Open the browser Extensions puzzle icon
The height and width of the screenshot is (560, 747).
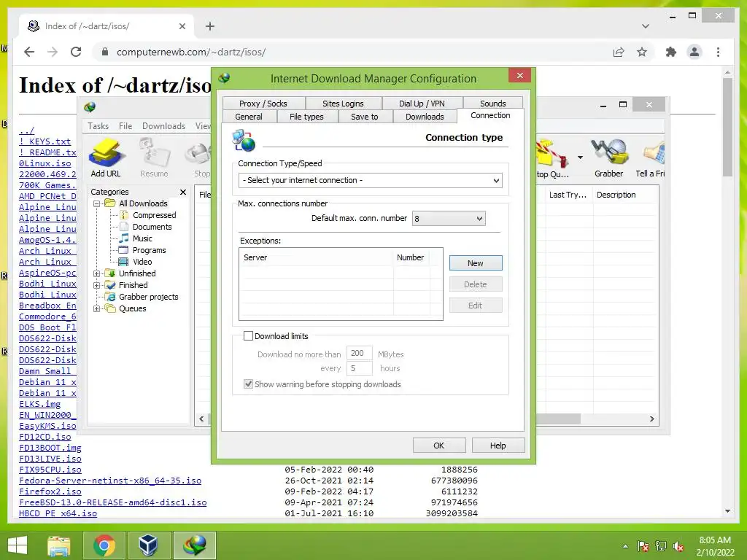tap(671, 52)
